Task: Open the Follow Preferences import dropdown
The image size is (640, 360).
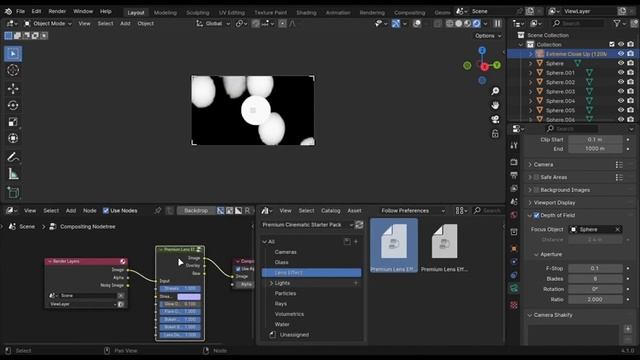Action: click(413, 211)
